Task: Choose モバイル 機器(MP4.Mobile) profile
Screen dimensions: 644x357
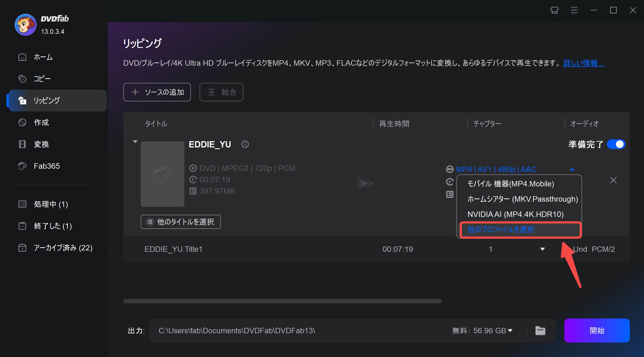Action: point(519,184)
